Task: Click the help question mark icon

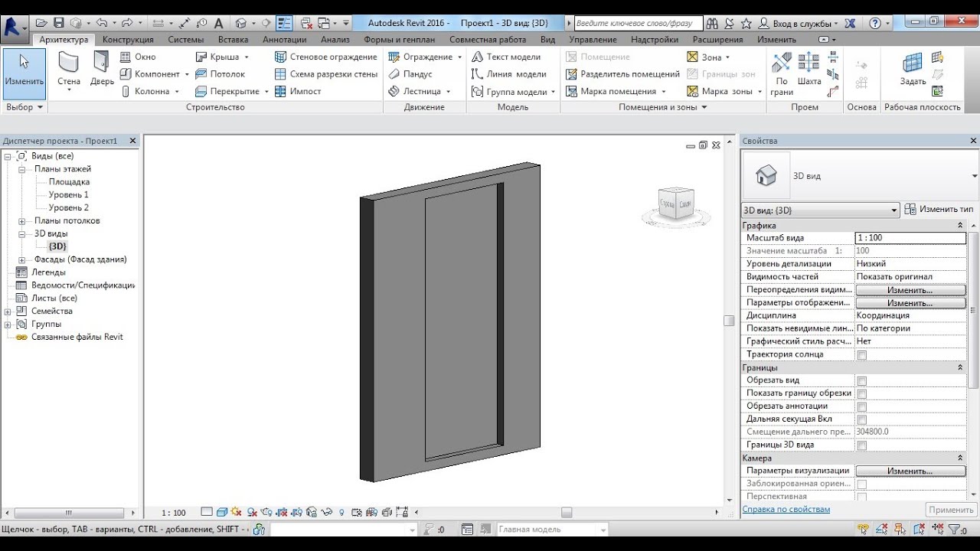Action: coord(875,24)
